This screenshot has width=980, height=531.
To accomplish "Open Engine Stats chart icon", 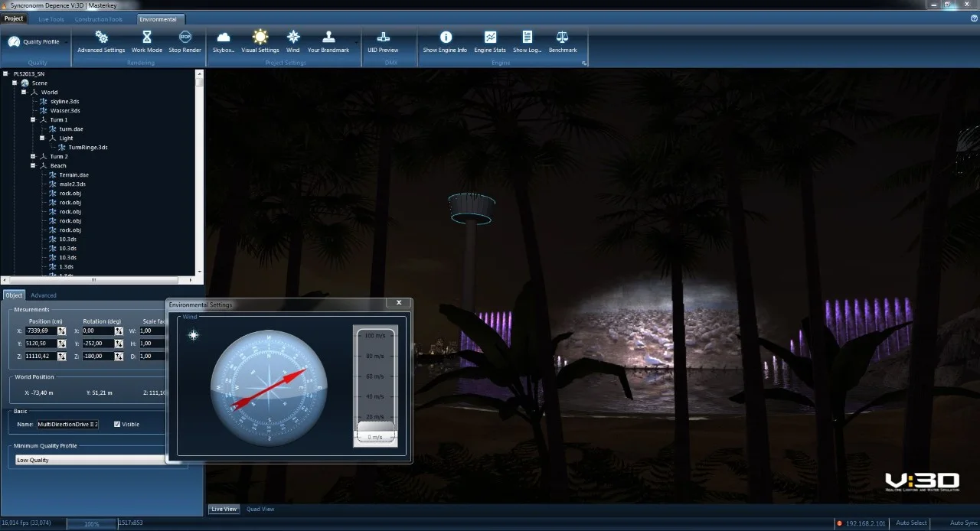I will (x=490, y=36).
